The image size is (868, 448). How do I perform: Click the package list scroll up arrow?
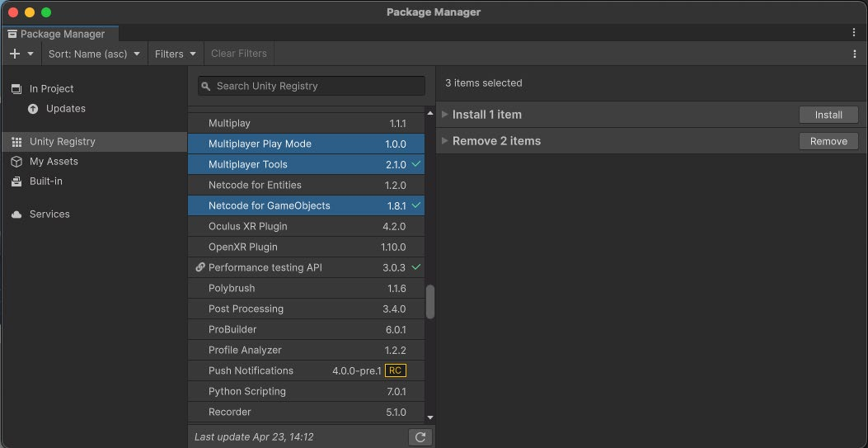click(x=430, y=113)
